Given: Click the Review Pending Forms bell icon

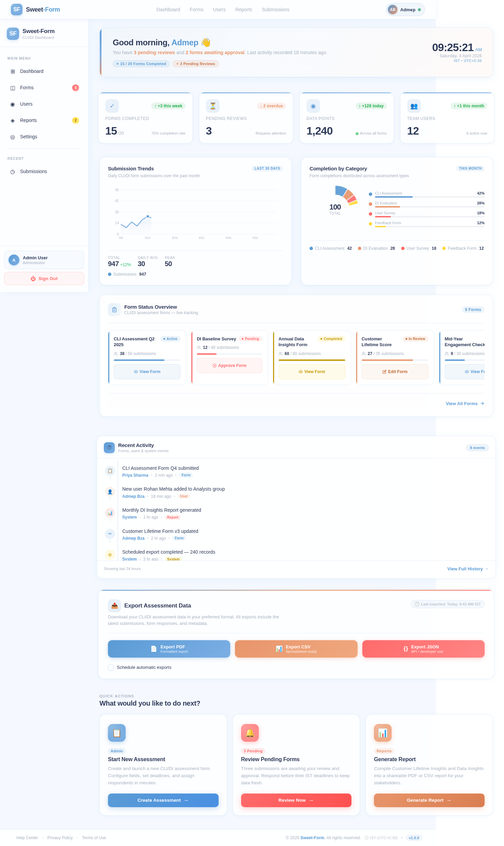Looking at the screenshot, I should point(250,733).
